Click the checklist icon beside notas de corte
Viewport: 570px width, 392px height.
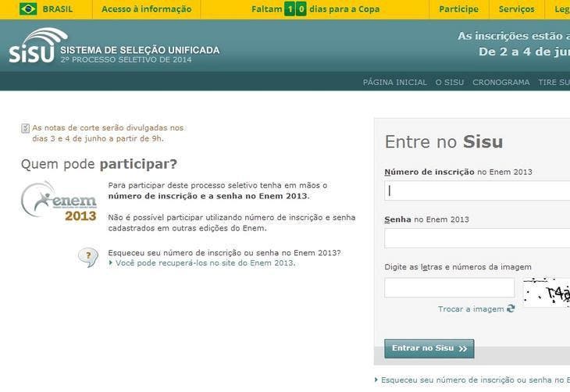point(25,128)
